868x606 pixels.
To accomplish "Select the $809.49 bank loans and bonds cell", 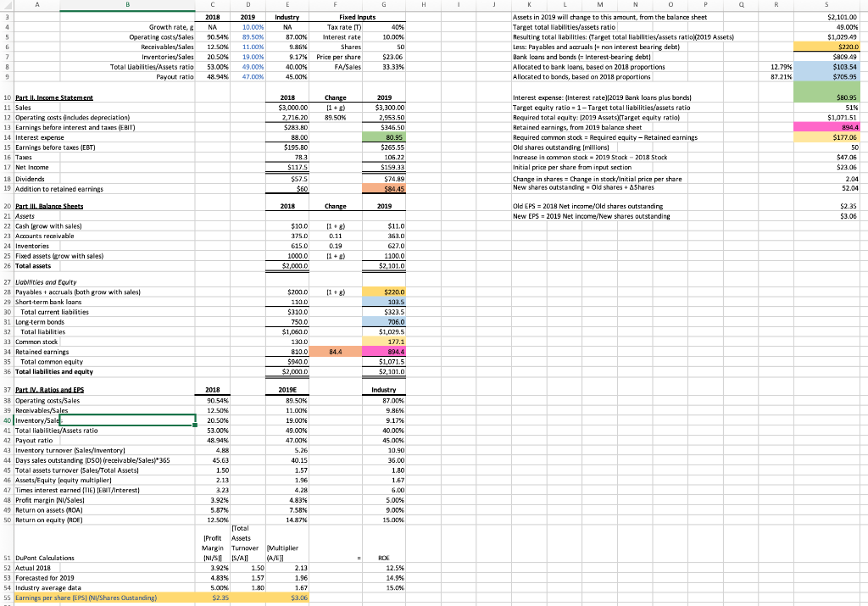I will click(826, 57).
